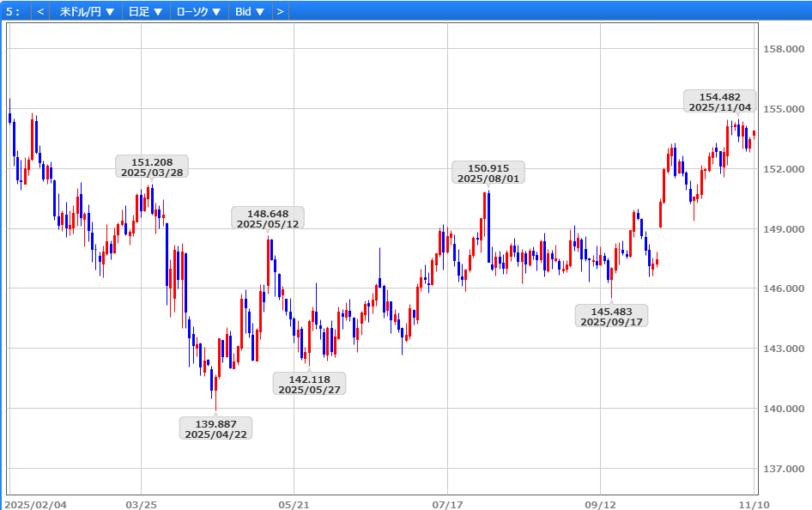812x510 pixels.
Task: Click the 145.483 annotation dated 2025/09/17
Action: (611, 316)
